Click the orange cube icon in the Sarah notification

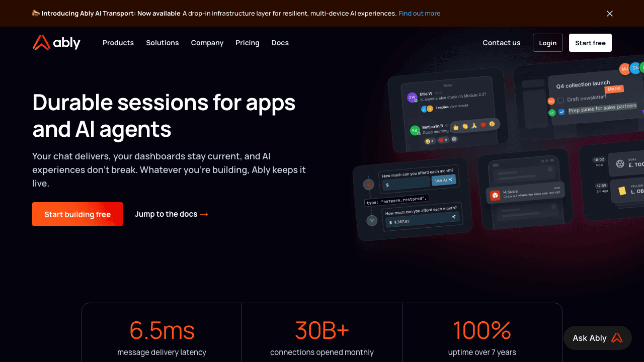[x=495, y=195]
